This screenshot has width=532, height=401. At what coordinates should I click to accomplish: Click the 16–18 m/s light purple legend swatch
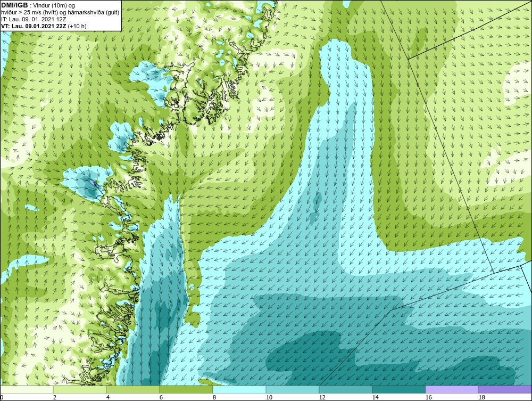pyautogui.click(x=452, y=389)
